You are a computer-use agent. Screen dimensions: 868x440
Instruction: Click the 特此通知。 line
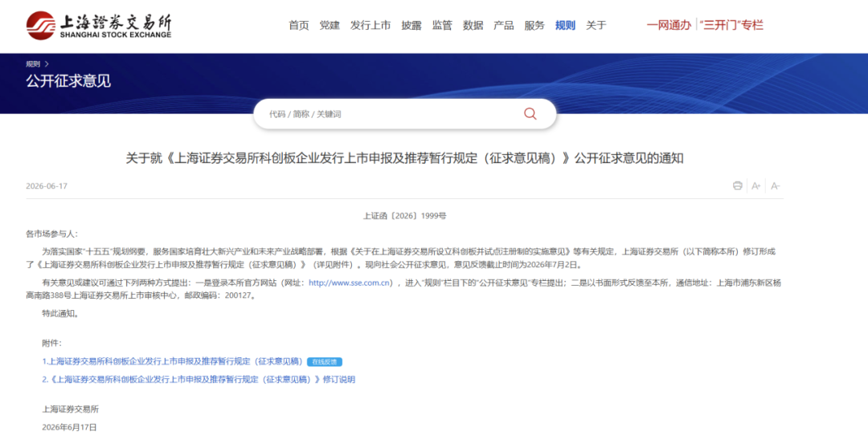(x=60, y=313)
